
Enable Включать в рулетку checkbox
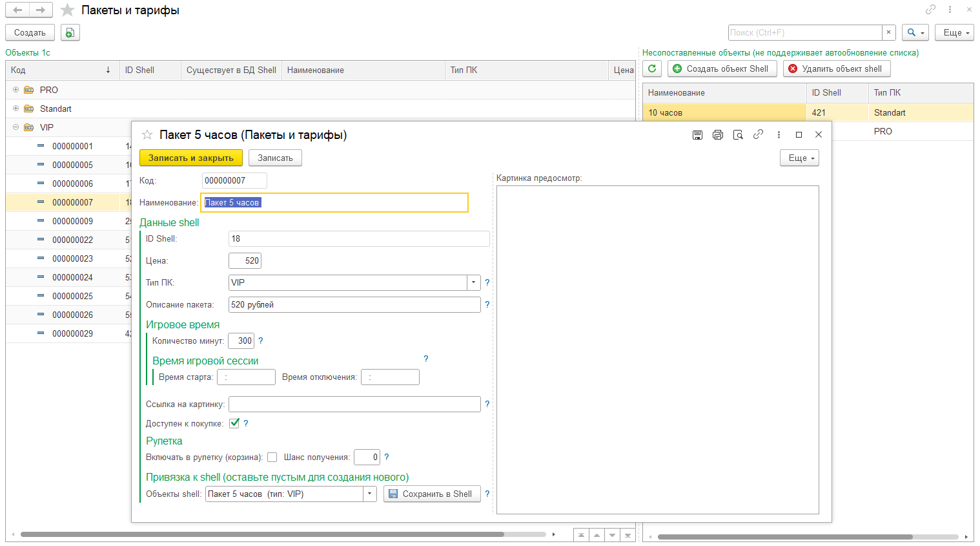[x=272, y=457]
